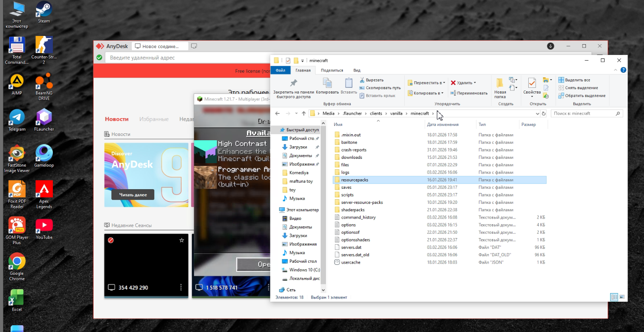Click the Cut scissors icon

[362, 80]
